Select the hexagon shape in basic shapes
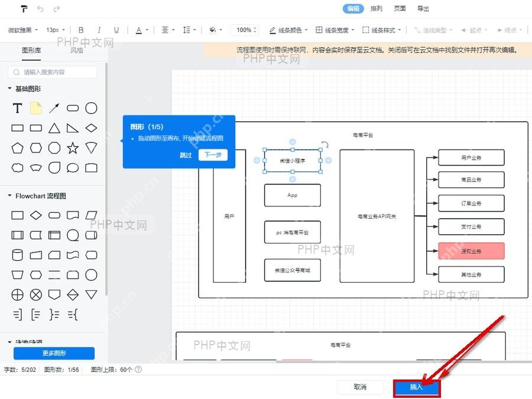 pyautogui.click(x=35, y=148)
